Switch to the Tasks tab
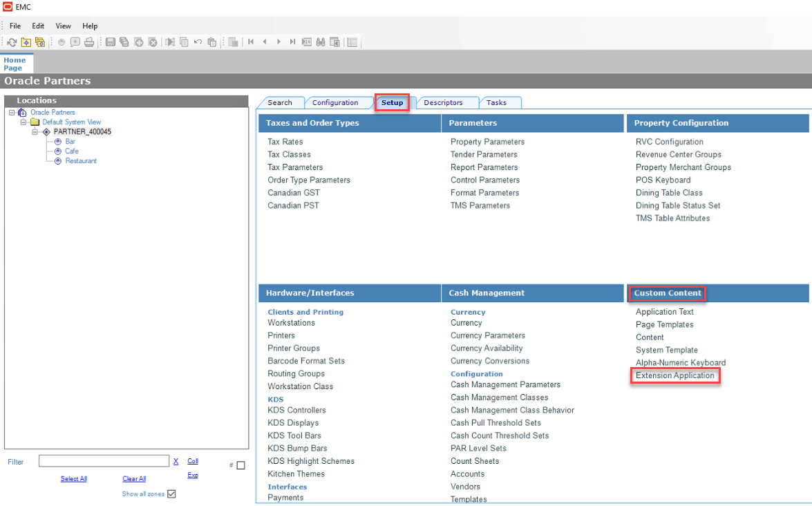Image resolution: width=812 pixels, height=506 pixels. (x=496, y=102)
